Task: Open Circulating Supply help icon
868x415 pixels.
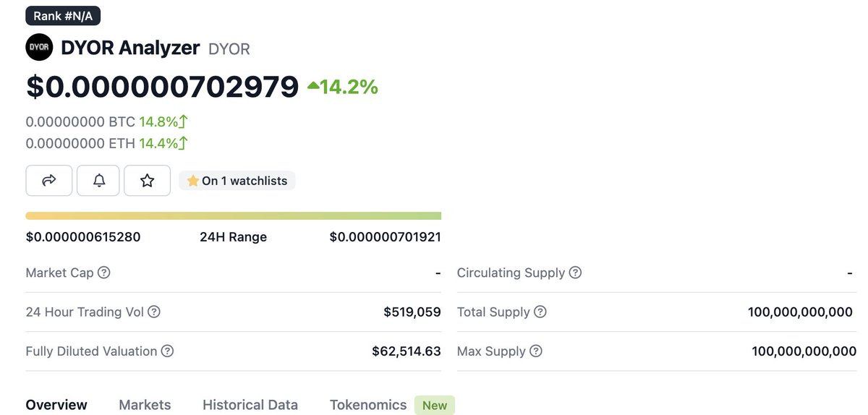Action: 575,273
